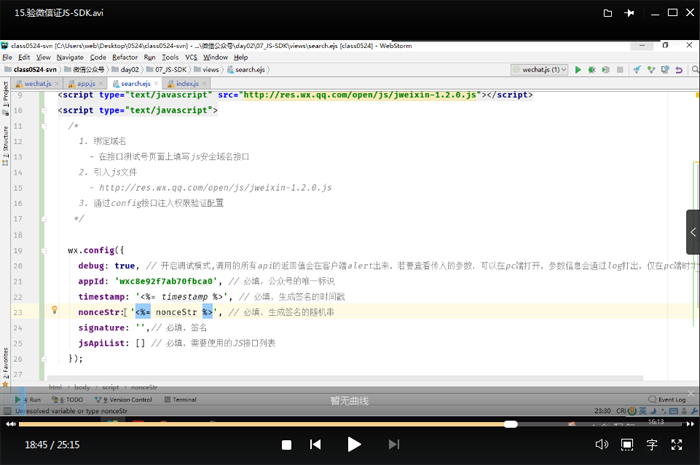The width and height of the screenshot is (700, 465).
Task: Click the views breadcrumb folder
Action: click(x=206, y=70)
